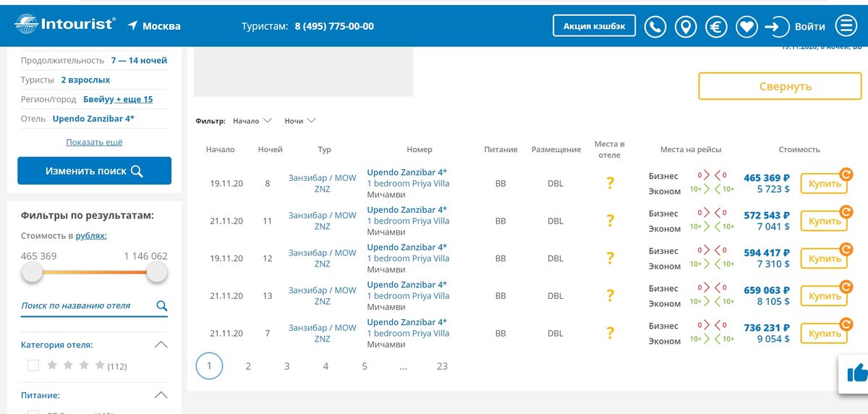Click the hotel availability question mark for 594 417 ₽
The height and width of the screenshot is (414, 868).
(610, 258)
